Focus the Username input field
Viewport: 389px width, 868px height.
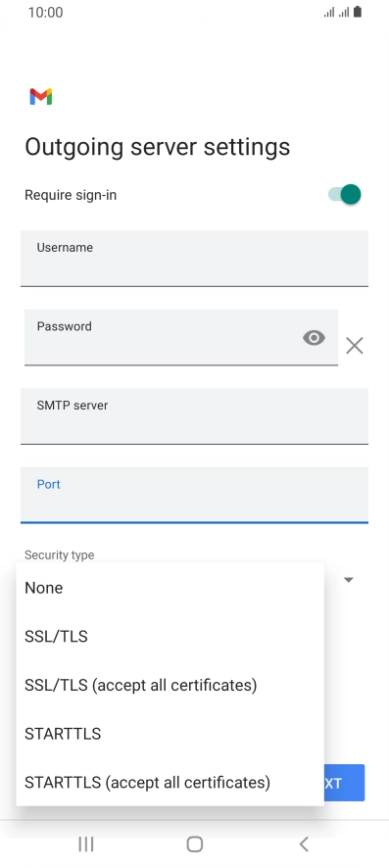[194, 259]
